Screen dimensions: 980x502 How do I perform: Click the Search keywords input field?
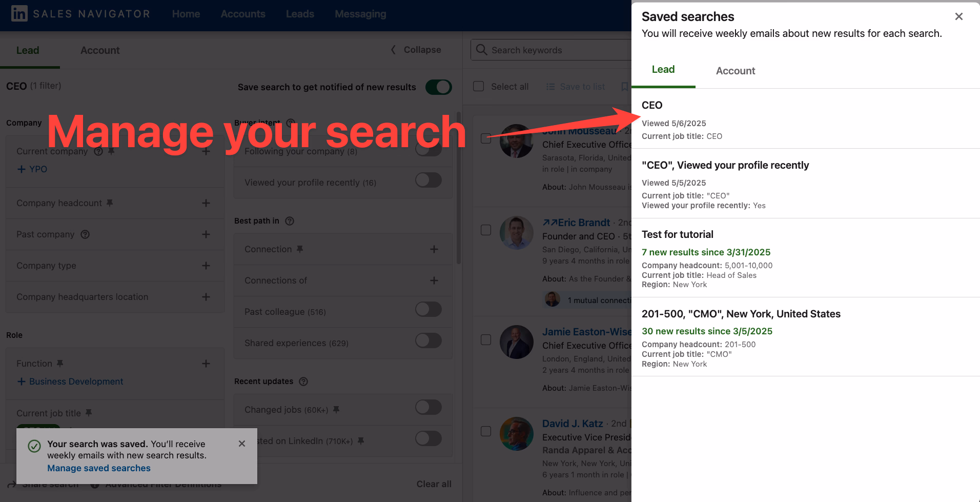click(x=551, y=50)
